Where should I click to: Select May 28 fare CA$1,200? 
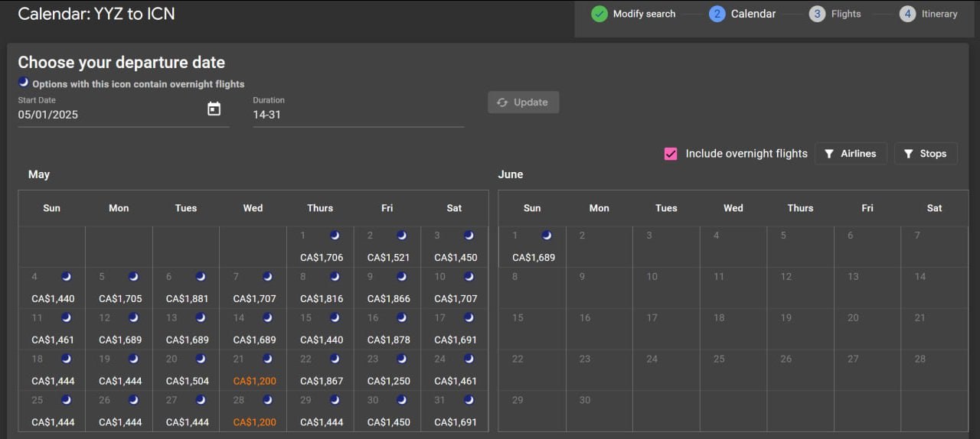click(x=254, y=422)
